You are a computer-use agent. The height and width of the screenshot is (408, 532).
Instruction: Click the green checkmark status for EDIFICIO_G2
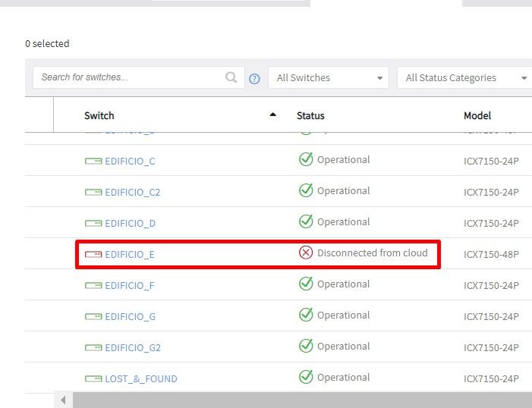tap(306, 346)
